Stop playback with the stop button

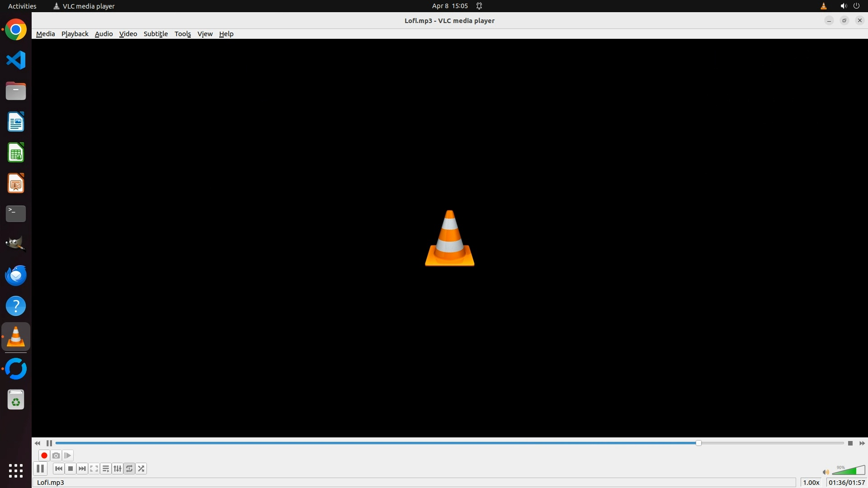(x=71, y=469)
